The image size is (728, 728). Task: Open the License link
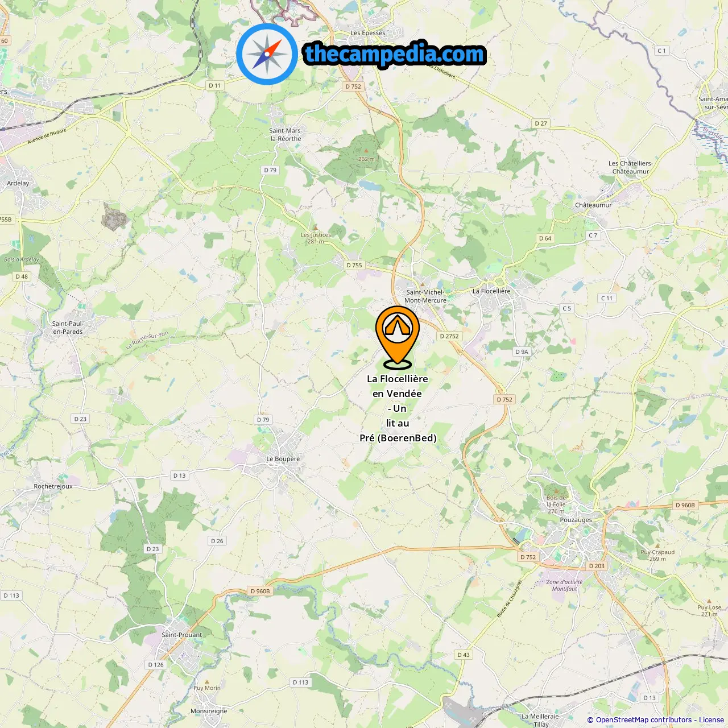712,720
